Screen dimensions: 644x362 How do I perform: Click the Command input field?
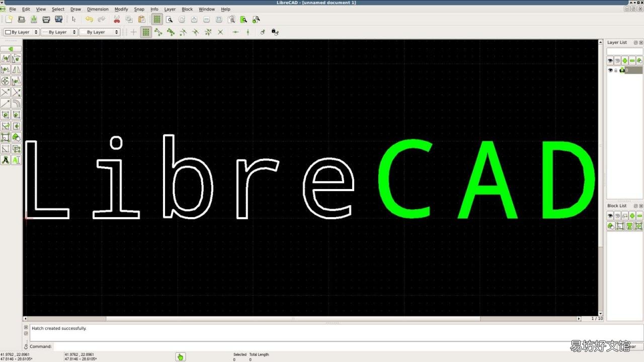click(337, 346)
